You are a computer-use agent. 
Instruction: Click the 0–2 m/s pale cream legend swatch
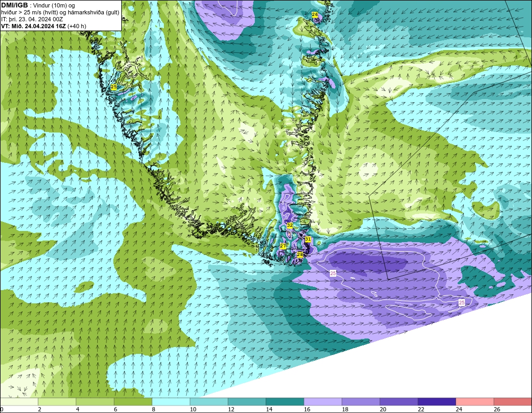(19, 402)
